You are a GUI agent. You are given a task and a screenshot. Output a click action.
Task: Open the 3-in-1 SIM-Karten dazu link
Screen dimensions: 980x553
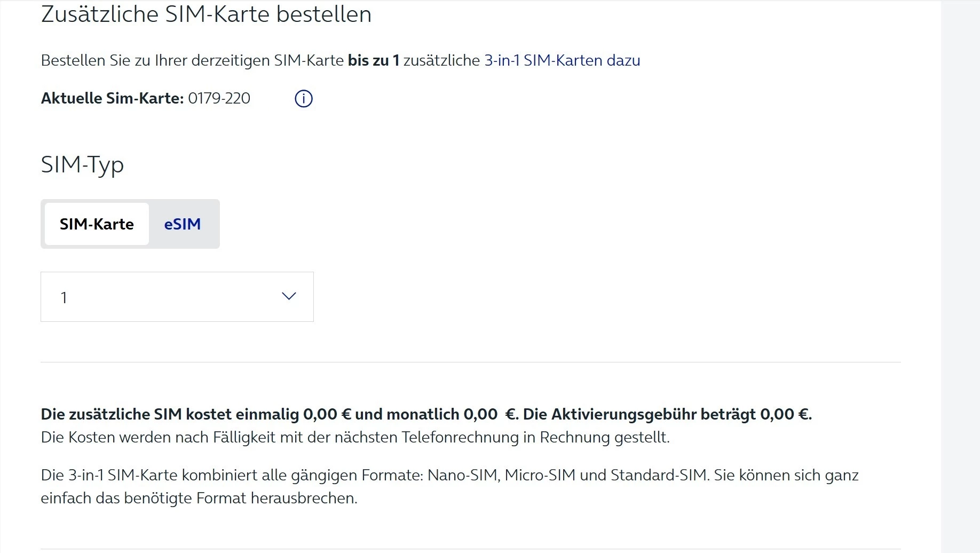[562, 60]
